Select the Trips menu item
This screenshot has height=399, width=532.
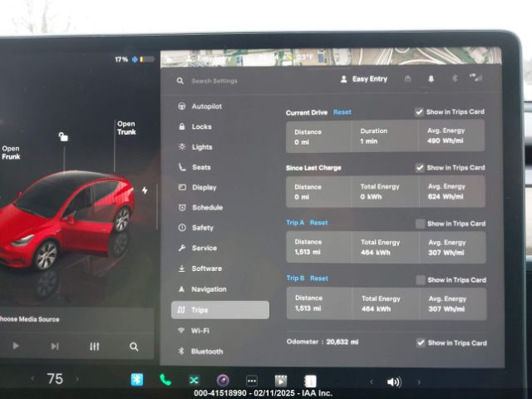click(220, 310)
